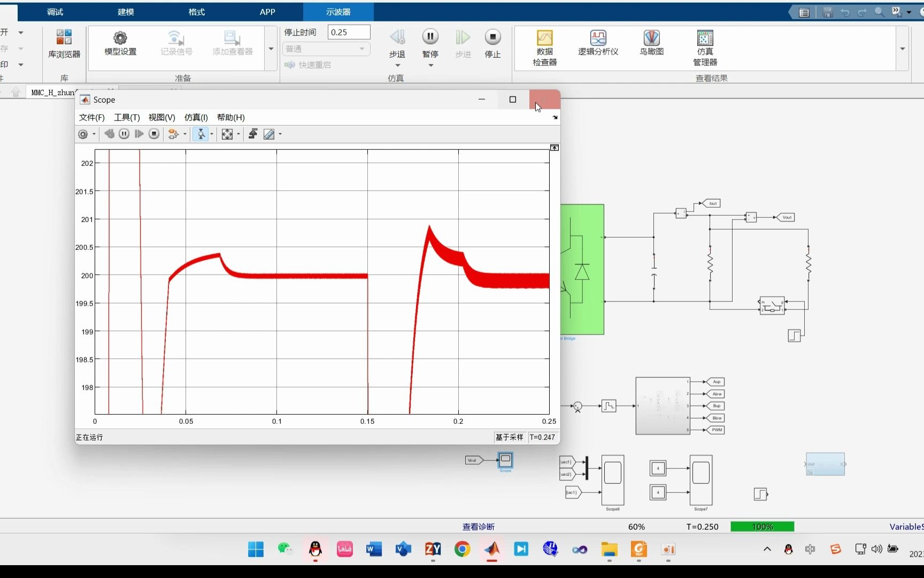The height and width of the screenshot is (578, 924).
Task: Click the Step Back (步退) icon
Action: pos(397,37)
